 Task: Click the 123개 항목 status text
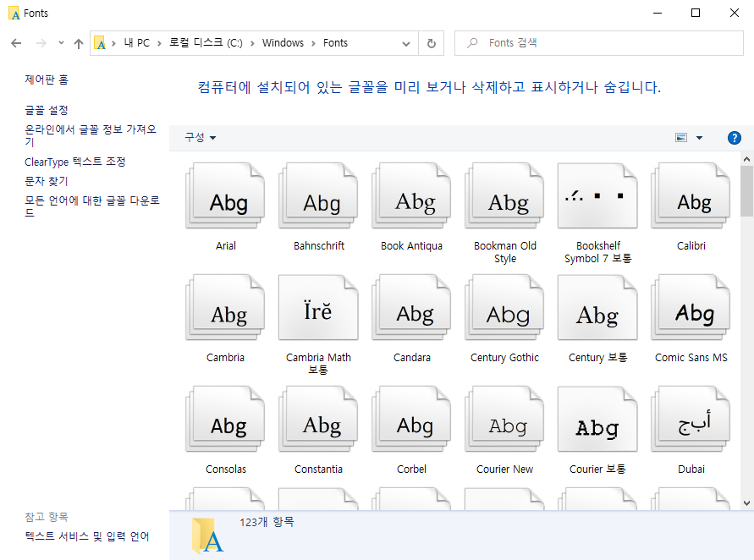[x=267, y=522]
